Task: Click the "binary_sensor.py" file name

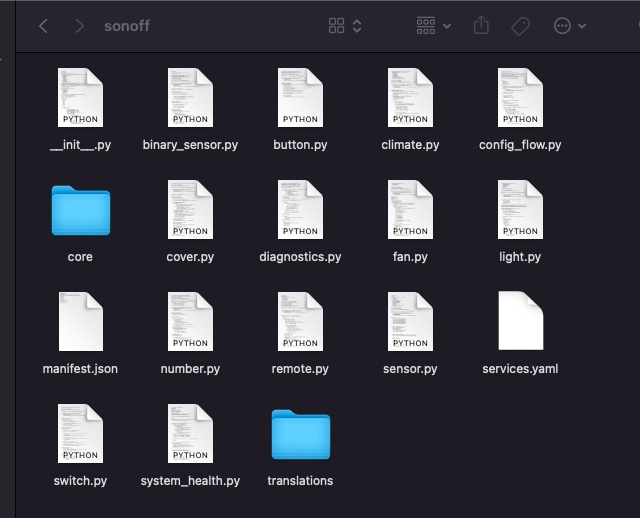Action: [x=190, y=145]
